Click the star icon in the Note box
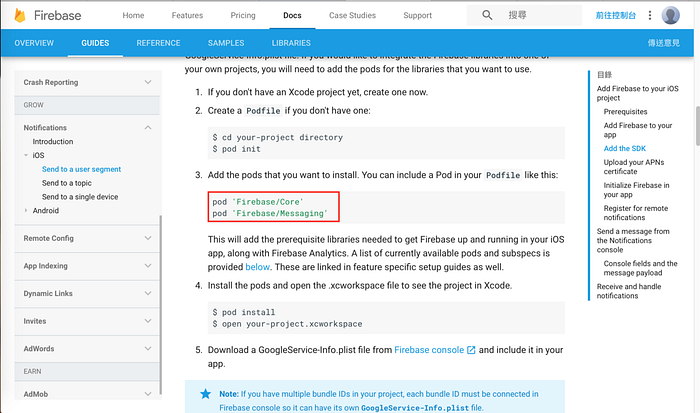 [x=205, y=394]
